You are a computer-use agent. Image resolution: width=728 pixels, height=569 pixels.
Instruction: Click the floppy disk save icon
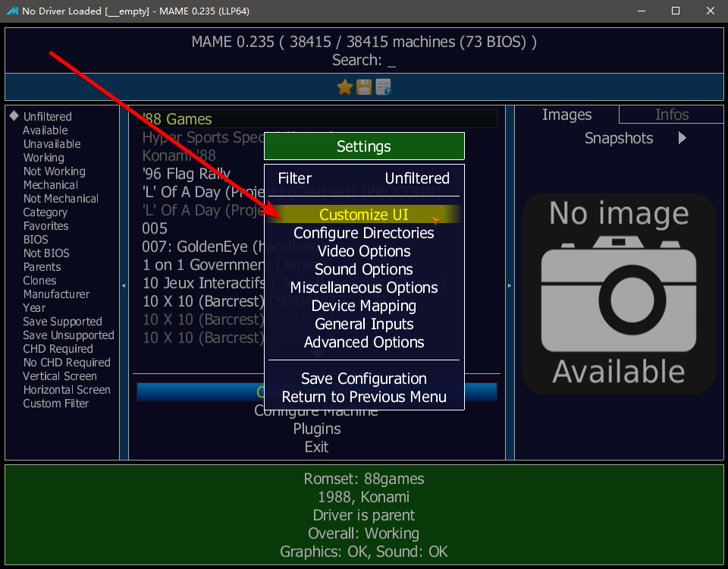(363, 86)
